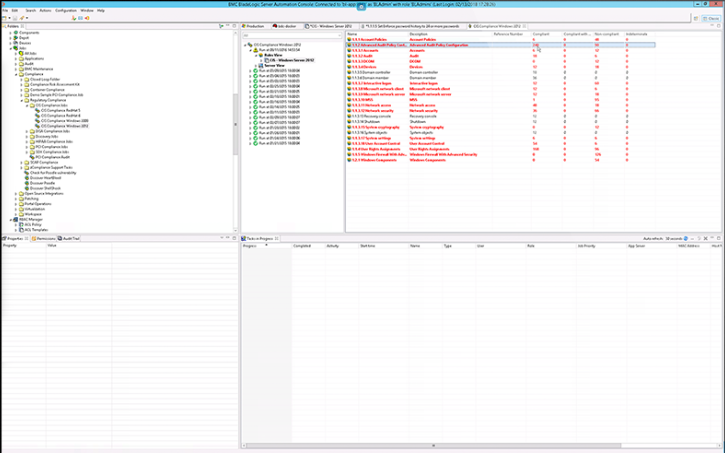Collapse the Regulatory Compliance folder

tap(22, 100)
